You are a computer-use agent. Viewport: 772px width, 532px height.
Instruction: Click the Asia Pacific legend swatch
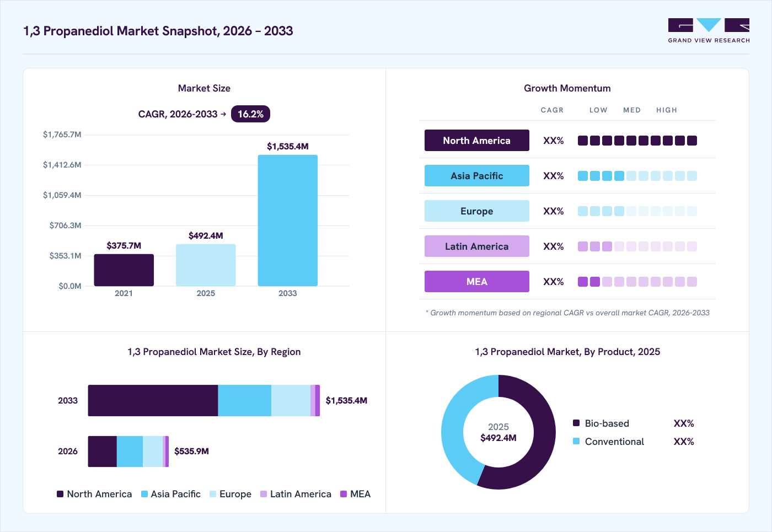[x=144, y=494]
